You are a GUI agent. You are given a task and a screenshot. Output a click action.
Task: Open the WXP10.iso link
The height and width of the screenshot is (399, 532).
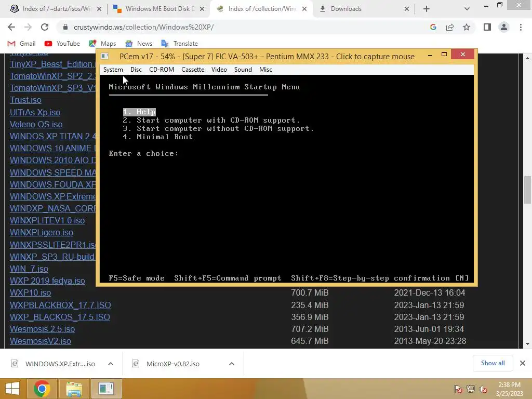tap(30, 293)
